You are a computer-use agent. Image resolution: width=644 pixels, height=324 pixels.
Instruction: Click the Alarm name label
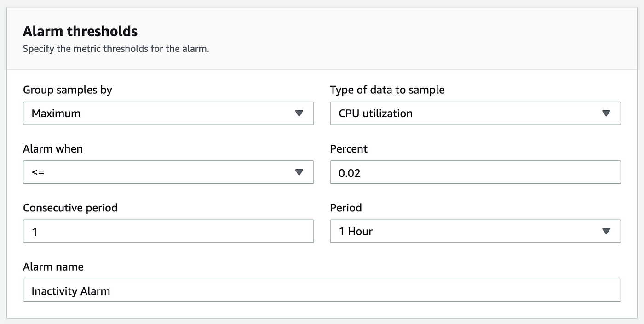click(x=53, y=267)
